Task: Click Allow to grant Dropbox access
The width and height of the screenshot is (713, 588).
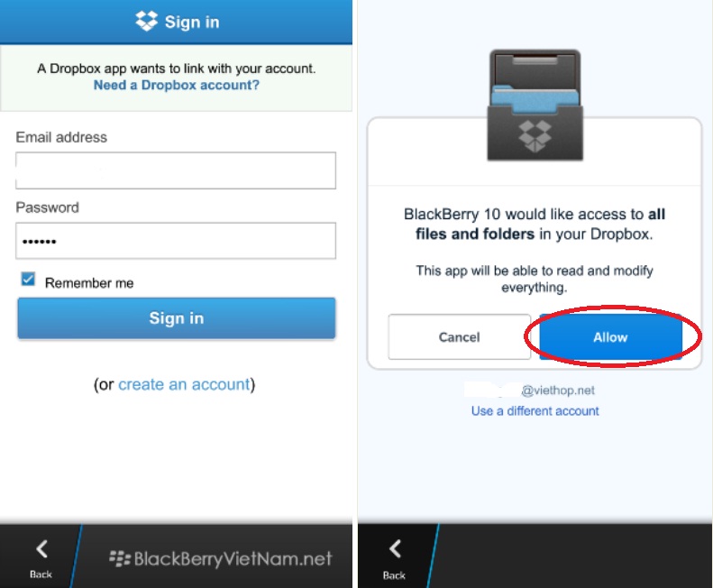Action: pos(610,336)
